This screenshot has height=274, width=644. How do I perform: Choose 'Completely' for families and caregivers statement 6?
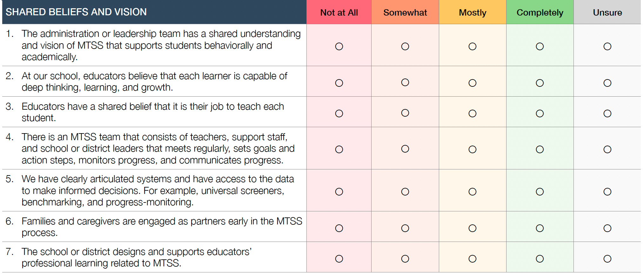pyautogui.click(x=540, y=228)
